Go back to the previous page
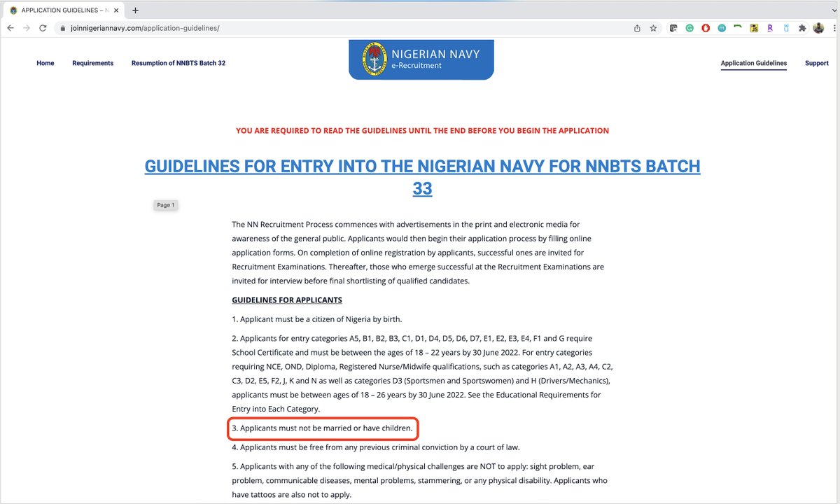 click(x=10, y=28)
